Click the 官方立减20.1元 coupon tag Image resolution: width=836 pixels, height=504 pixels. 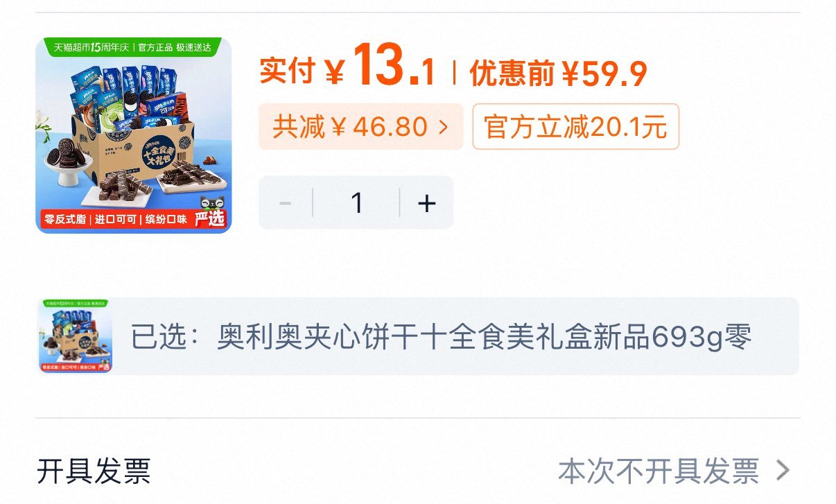(x=575, y=127)
